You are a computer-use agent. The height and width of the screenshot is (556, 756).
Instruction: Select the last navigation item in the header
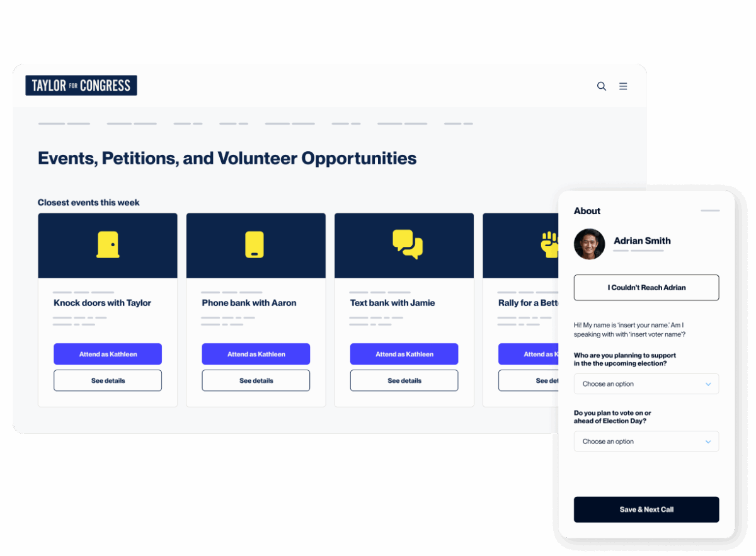tap(458, 123)
